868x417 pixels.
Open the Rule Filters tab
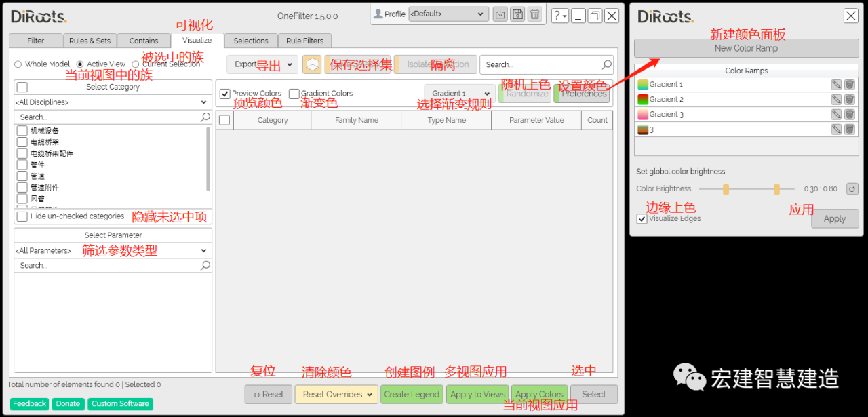coord(304,41)
